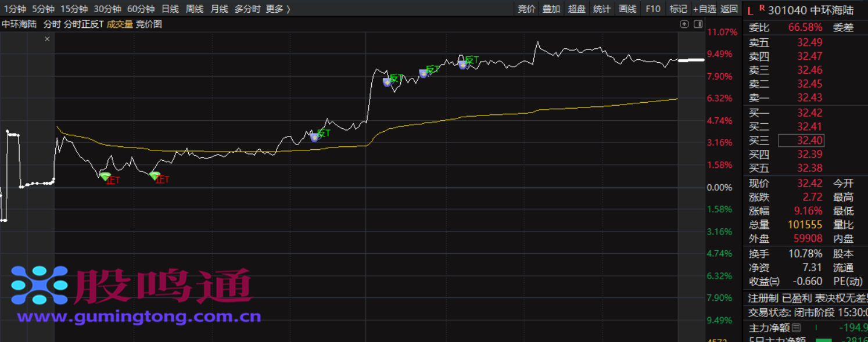868x342 pixels.
Task: Open the list icon beside 主力净额
Action: pos(795,328)
